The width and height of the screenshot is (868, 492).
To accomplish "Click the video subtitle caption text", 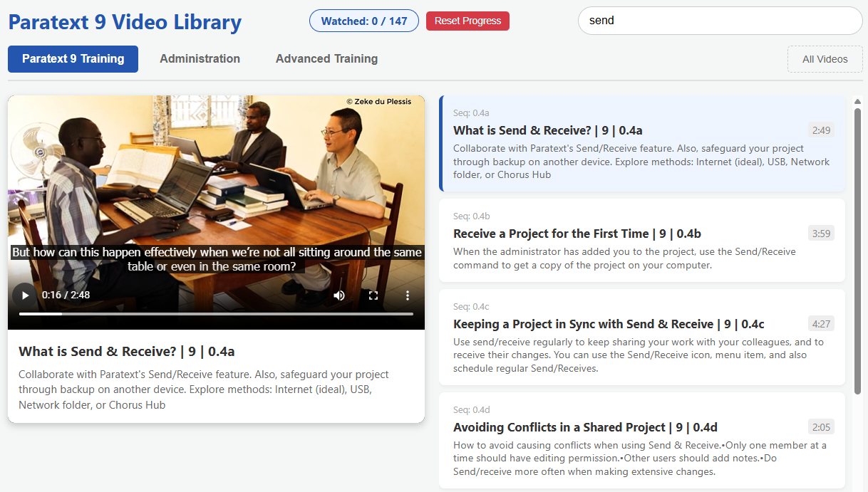I will point(216,259).
